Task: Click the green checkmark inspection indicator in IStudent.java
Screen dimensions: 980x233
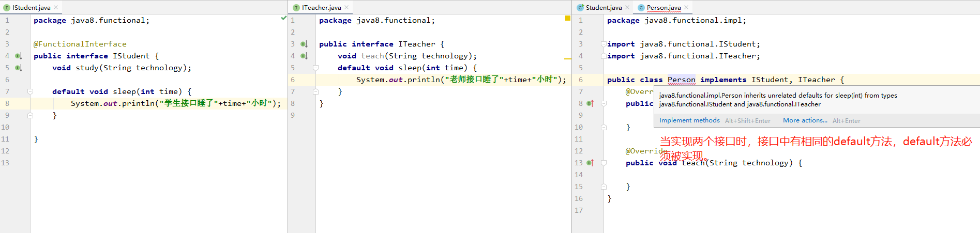Action: pos(283,18)
